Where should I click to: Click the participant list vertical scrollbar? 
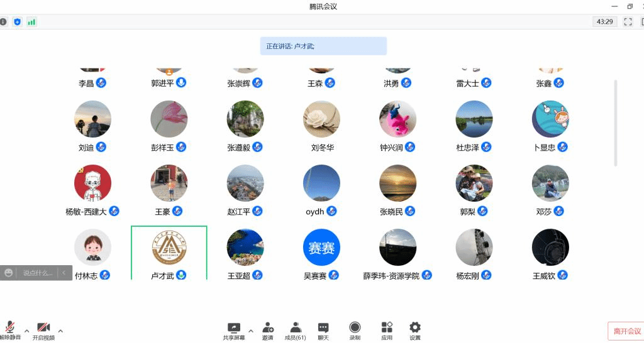[x=616, y=122]
